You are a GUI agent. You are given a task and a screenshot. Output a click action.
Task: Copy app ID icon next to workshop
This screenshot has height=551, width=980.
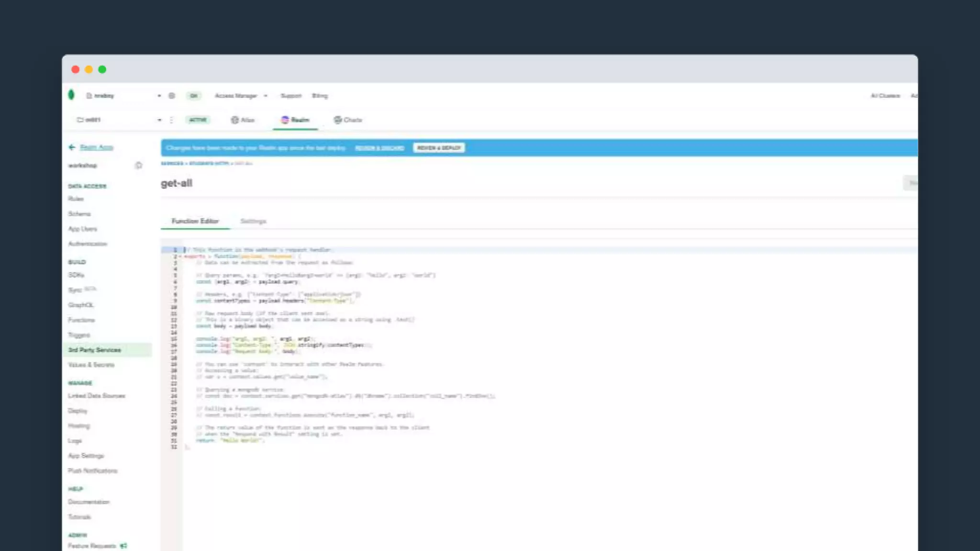pos(138,165)
